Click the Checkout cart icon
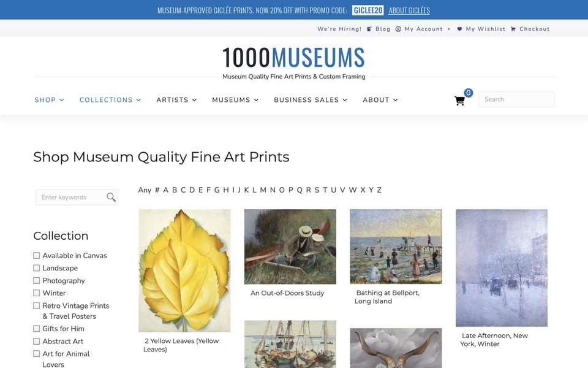The image size is (588, 368). click(x=513, y=29)
